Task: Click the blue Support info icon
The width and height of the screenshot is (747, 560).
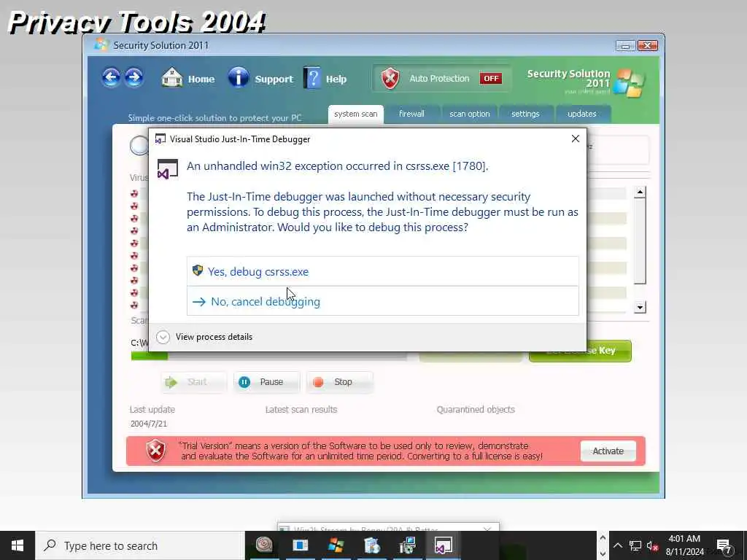Action: tap(239, 77)
